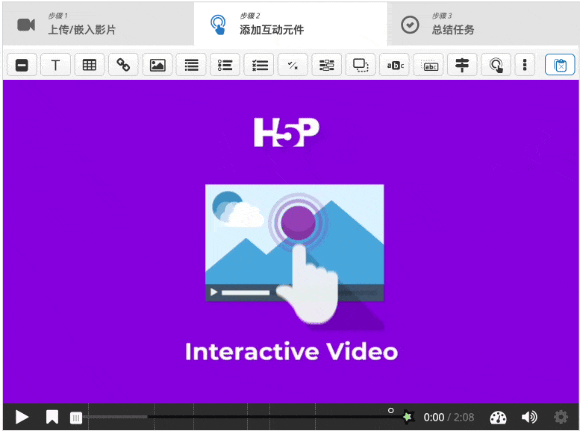Viewport: 580px width, 431px height.
Task: Add a Statements summary interaction
Action: coord(191,65)
